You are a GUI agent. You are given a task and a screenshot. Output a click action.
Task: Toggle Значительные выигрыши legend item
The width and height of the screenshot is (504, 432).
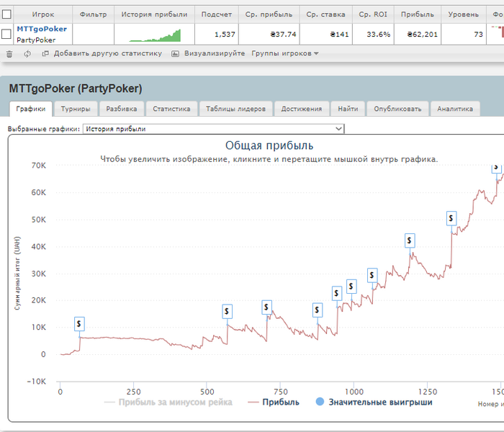(x=374, y=402)
